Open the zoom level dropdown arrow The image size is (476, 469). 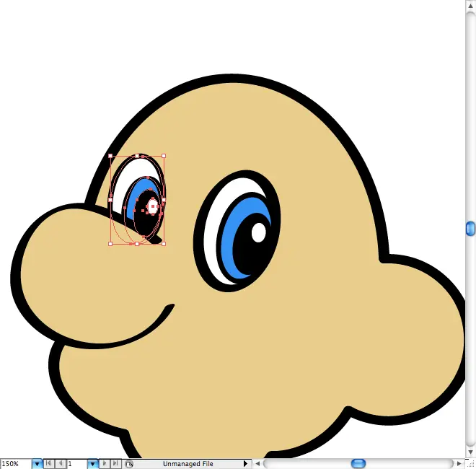(x=38, y=464)
